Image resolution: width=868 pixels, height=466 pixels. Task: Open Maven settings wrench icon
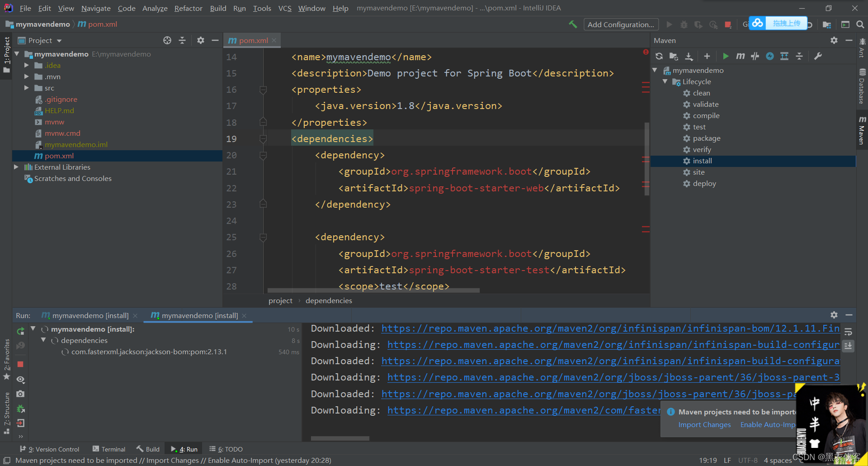pos(818,56)
